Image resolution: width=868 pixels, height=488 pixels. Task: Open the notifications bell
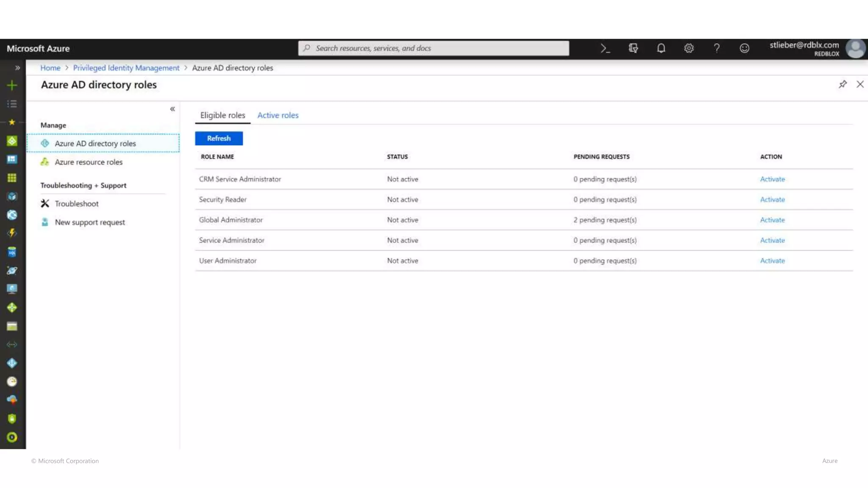tap(661, 48)
